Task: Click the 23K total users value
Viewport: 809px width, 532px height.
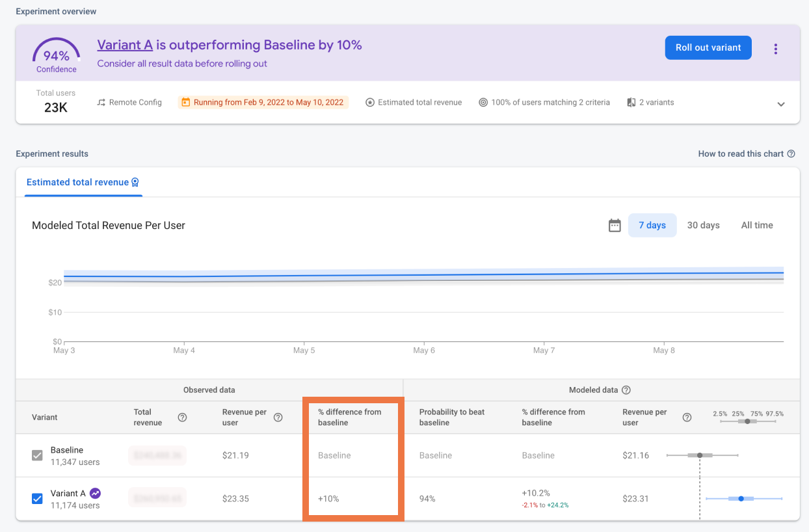Action: tap(56, 108)
